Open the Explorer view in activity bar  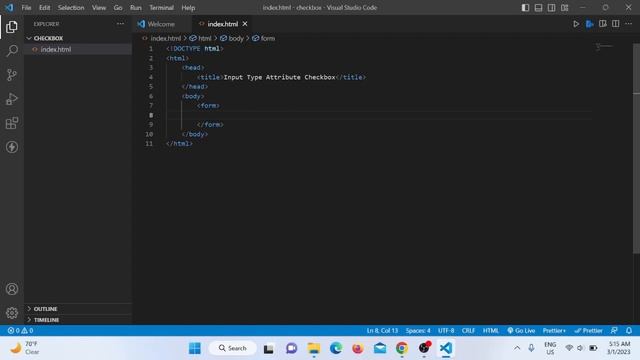tap(12, 27)
